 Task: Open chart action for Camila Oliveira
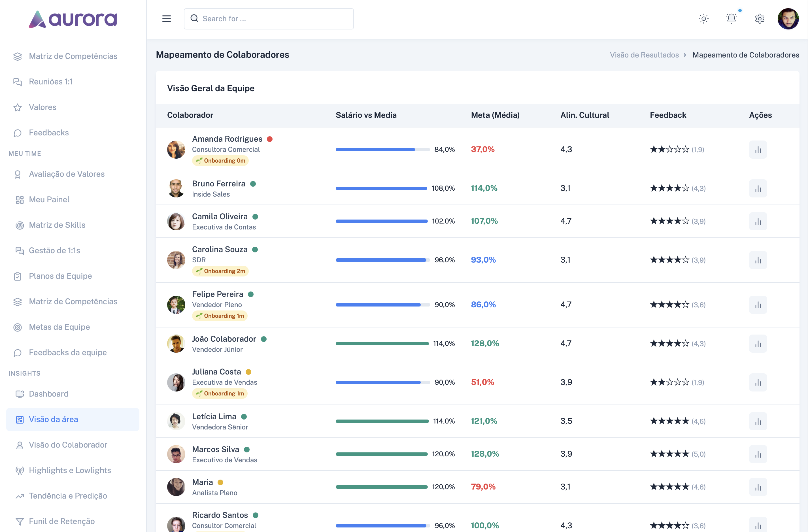(x=758, y=221)
